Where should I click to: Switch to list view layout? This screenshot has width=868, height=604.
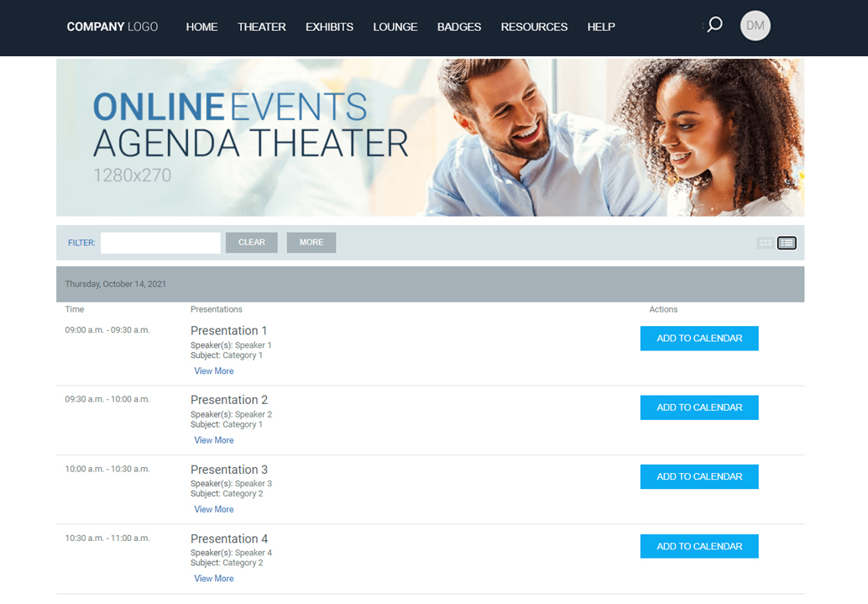click(x=787, y=243)
